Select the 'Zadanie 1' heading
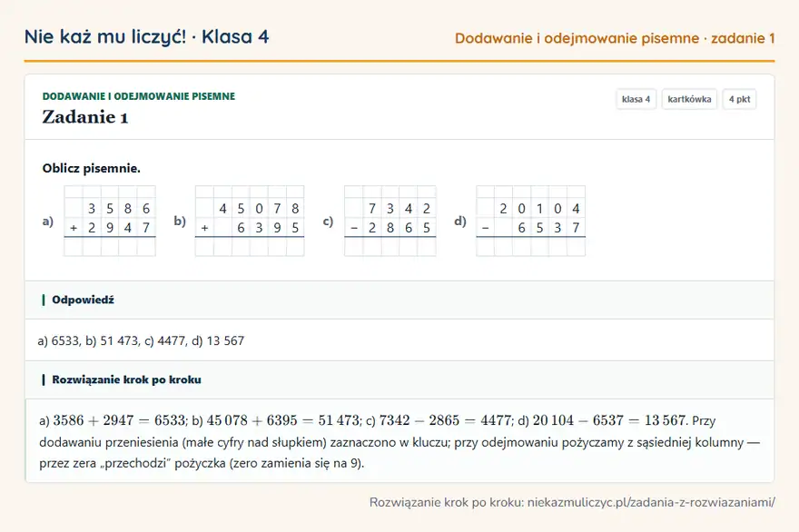This screenshot has height=532, width=799. [85, 117]
